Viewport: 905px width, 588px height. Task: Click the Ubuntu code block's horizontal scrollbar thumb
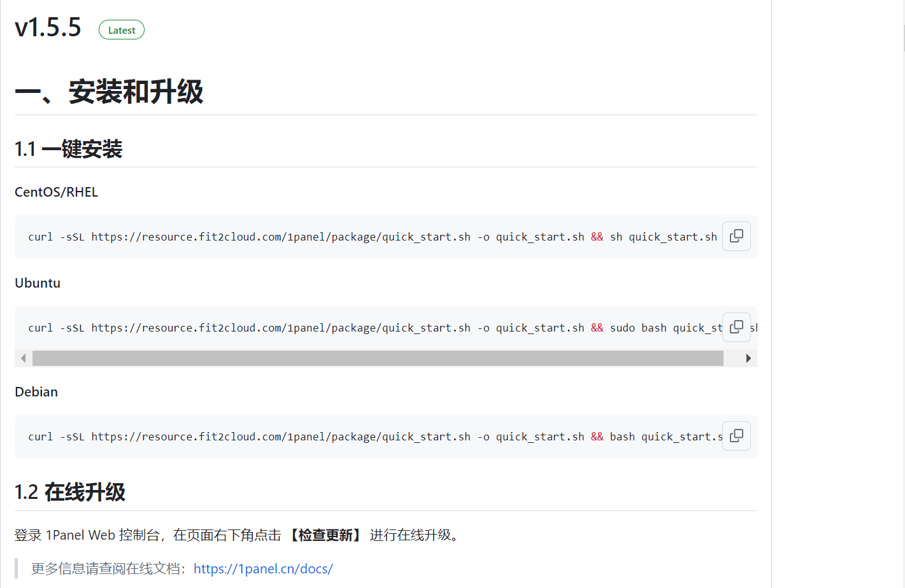pos(378,358)
